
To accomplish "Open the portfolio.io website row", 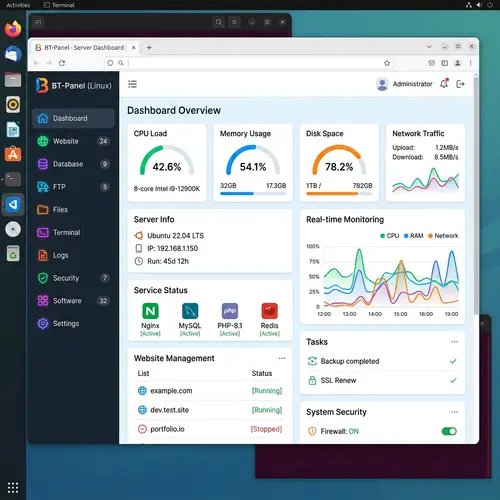I will (210, 429).
